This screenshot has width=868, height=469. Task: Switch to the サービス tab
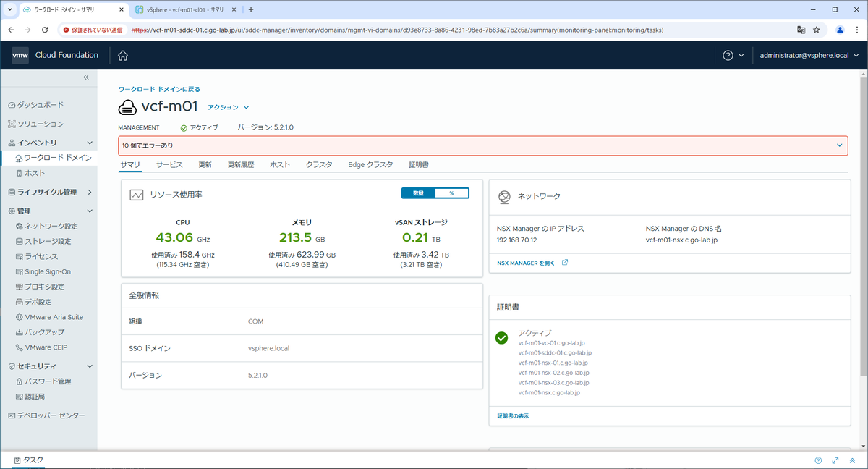(169, 165)
